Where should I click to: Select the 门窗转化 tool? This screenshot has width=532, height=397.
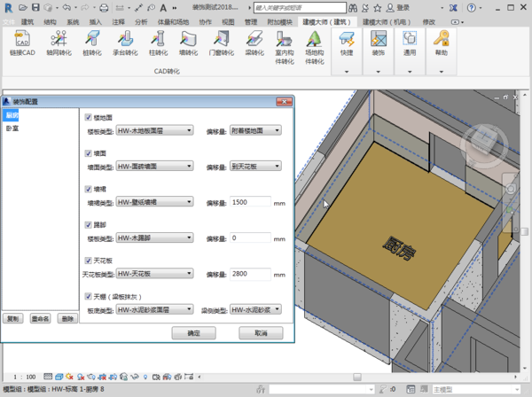[x=220, y=42]
